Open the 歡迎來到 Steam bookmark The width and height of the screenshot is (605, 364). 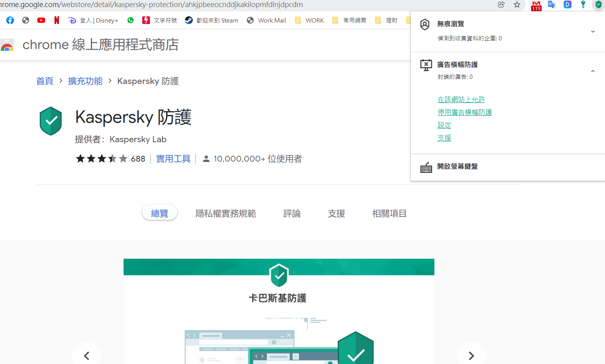[212, 20]
